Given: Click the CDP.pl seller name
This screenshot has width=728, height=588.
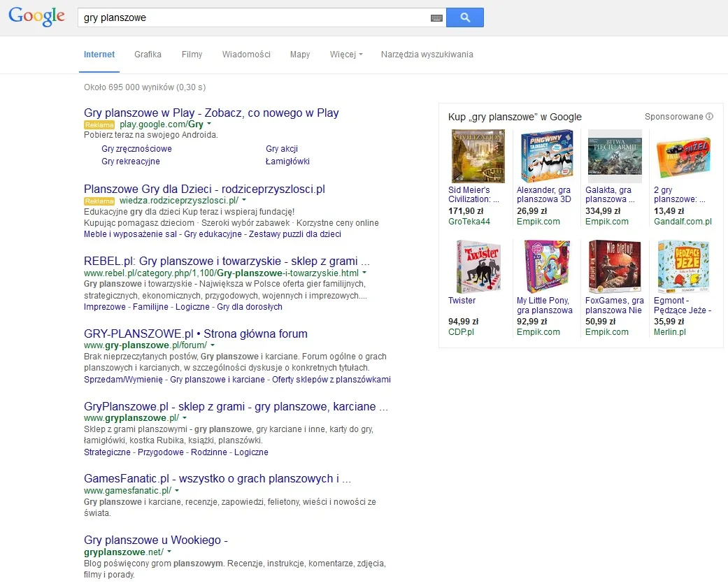Looking at the screenshot, I should (x=461, y=332).
